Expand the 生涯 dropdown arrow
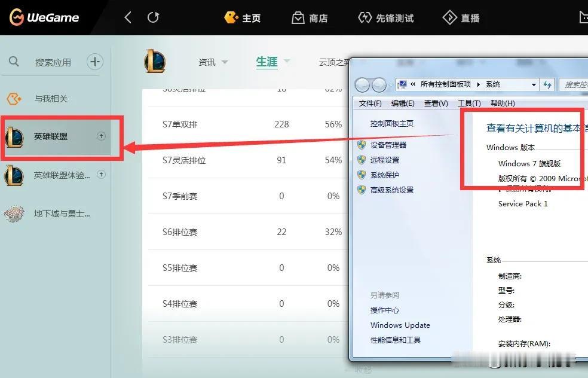588x378 pixels. click(287, 61)
